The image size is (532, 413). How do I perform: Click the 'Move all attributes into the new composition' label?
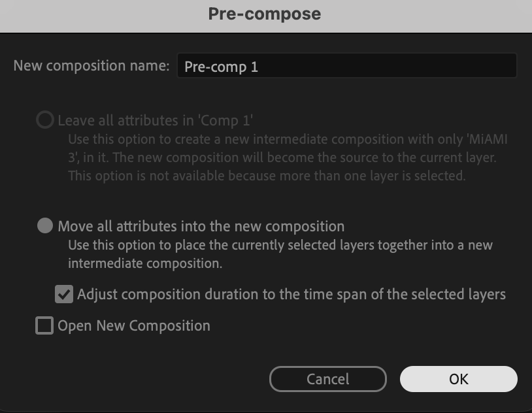[201, 226]
